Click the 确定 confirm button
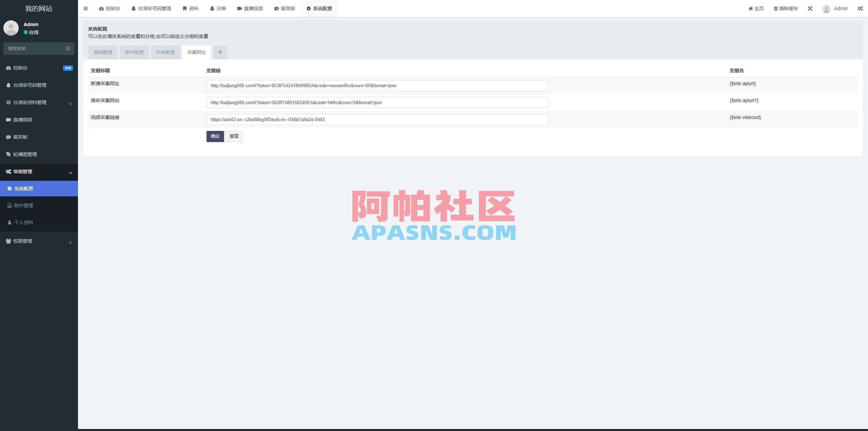Screen dimensions: 868x431 point(215,136)
